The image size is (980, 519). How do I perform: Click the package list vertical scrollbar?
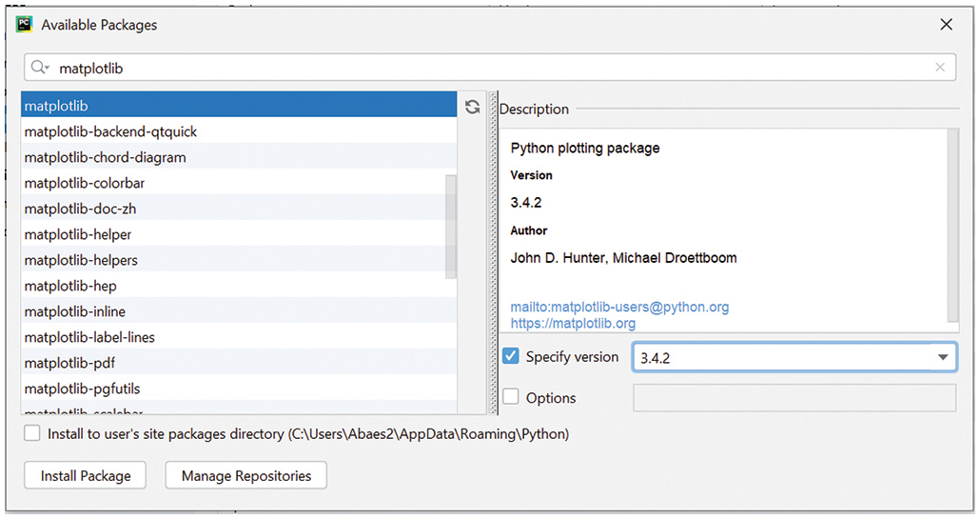pyautogui.click(x=451, y=227)
